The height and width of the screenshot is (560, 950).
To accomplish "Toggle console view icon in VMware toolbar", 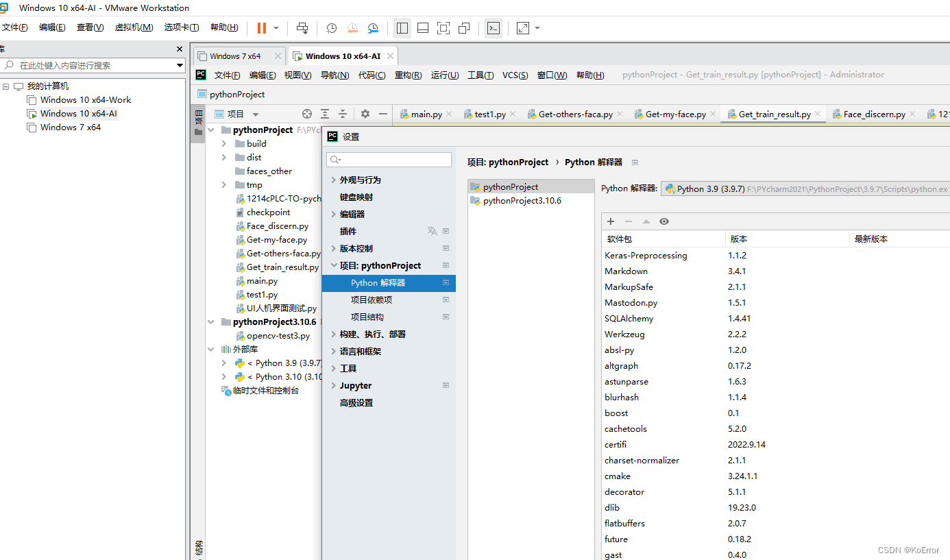I will point(494,28).
